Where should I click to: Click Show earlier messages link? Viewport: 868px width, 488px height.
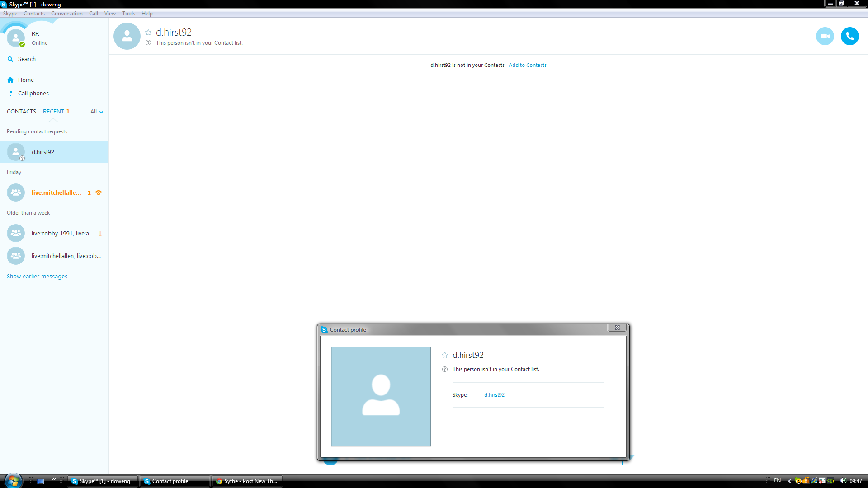pos(37,277)
